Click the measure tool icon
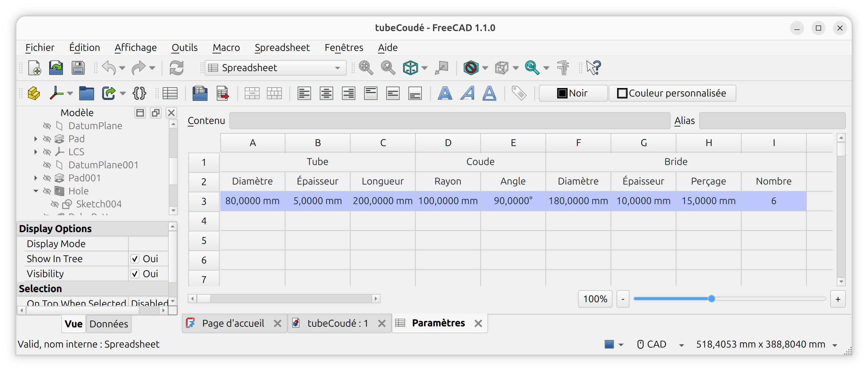Image resolution: width=868 pixels, height=371 pixels. (x=563, y=68)
